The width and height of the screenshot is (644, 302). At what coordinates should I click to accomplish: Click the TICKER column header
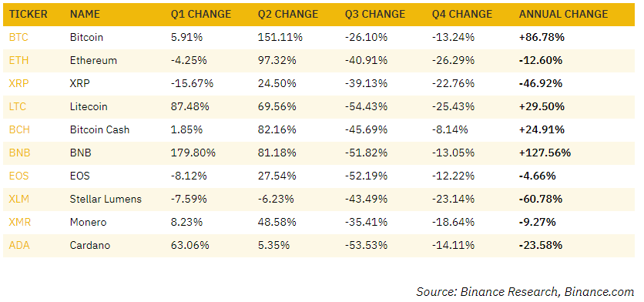click(29, 14)
